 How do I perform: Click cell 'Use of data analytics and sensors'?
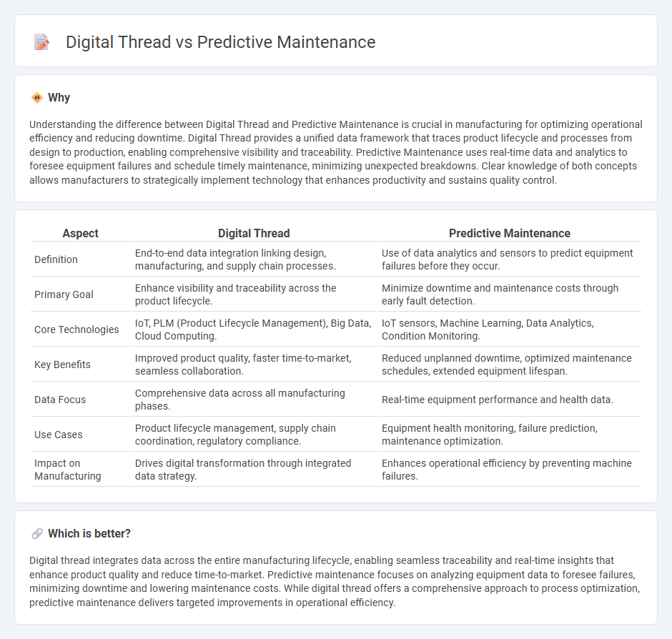[x=510, y=259]
